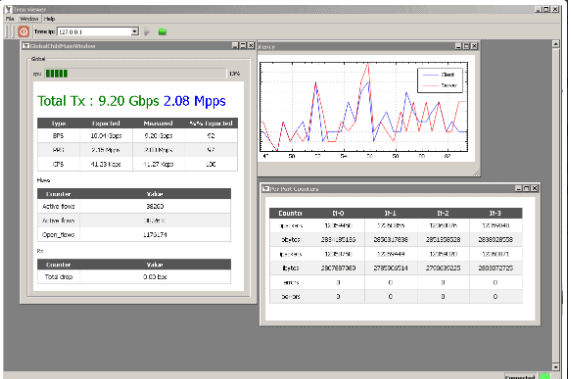Screen dimensions: 571x379
Task: Click the Open_flows row label
Action: pos(58,235)
